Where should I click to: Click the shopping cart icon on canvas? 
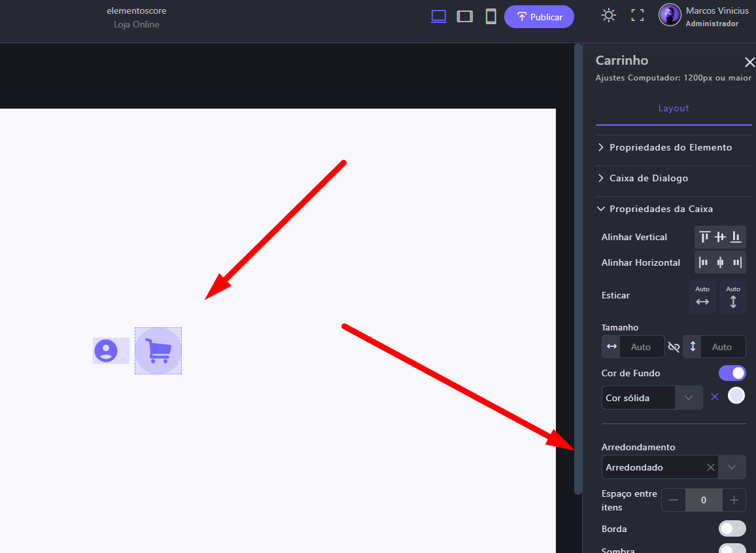(158, 351)
